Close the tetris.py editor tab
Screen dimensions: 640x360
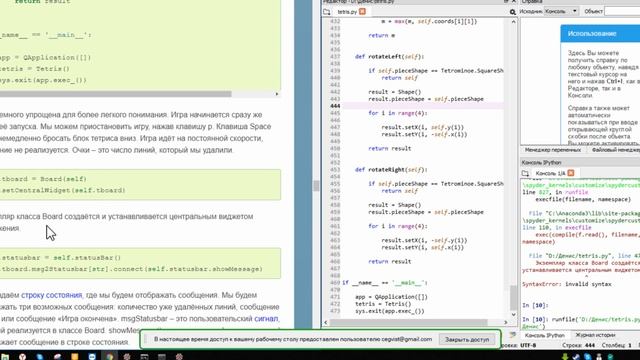(362, 11)
